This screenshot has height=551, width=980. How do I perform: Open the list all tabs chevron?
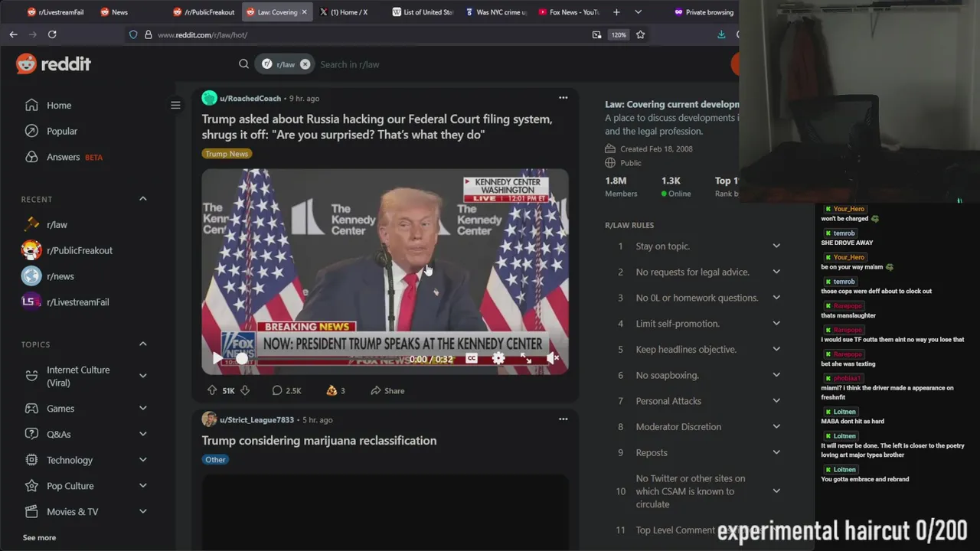click(638, 12)
